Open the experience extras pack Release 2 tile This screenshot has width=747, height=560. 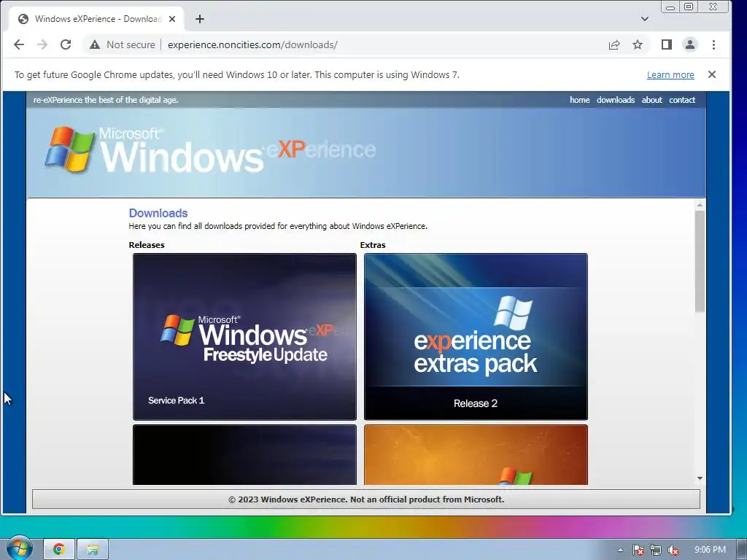[x=476, y=337]
